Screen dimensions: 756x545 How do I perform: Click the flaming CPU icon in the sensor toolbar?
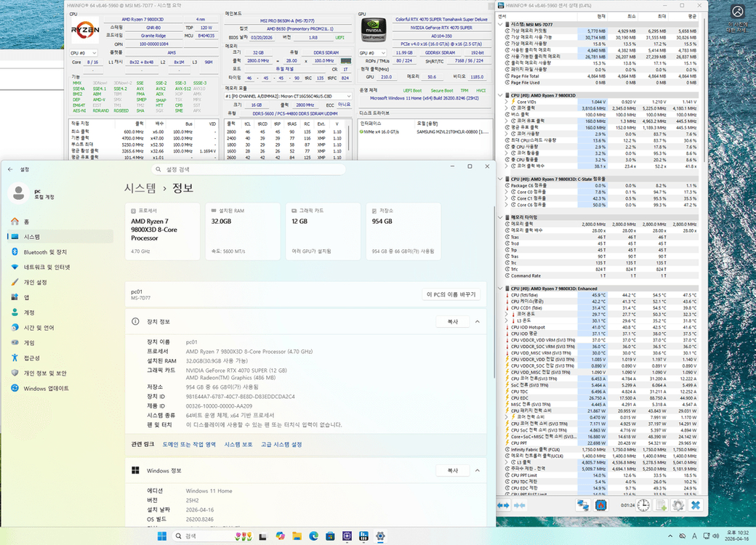tap(599, 506)
